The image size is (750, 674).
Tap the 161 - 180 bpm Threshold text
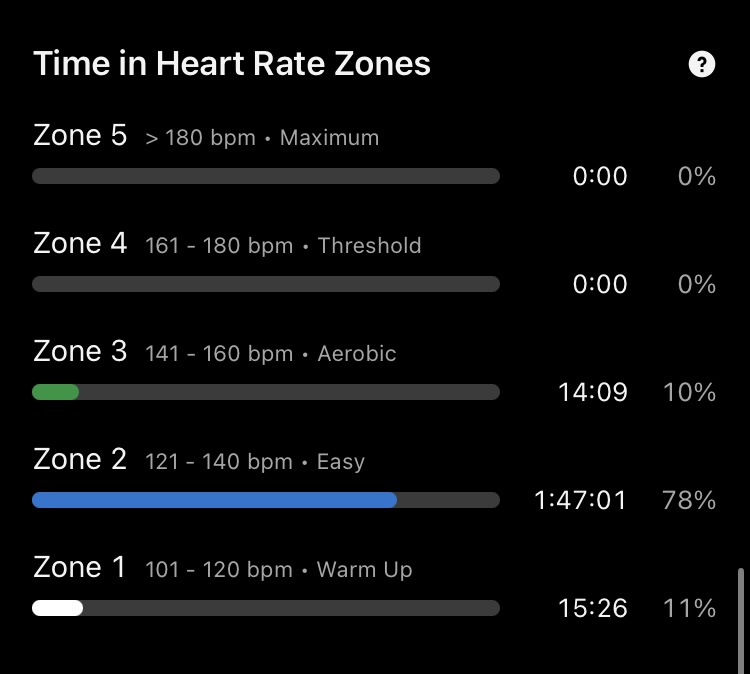(x=283, y=246)
